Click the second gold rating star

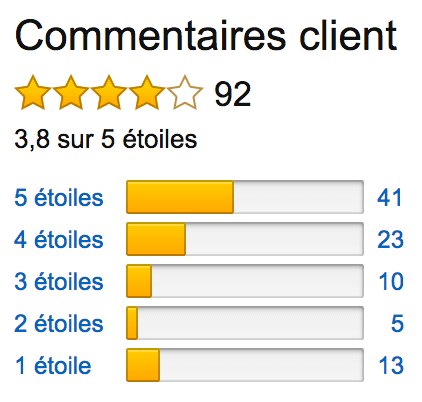tap(71, 93)
